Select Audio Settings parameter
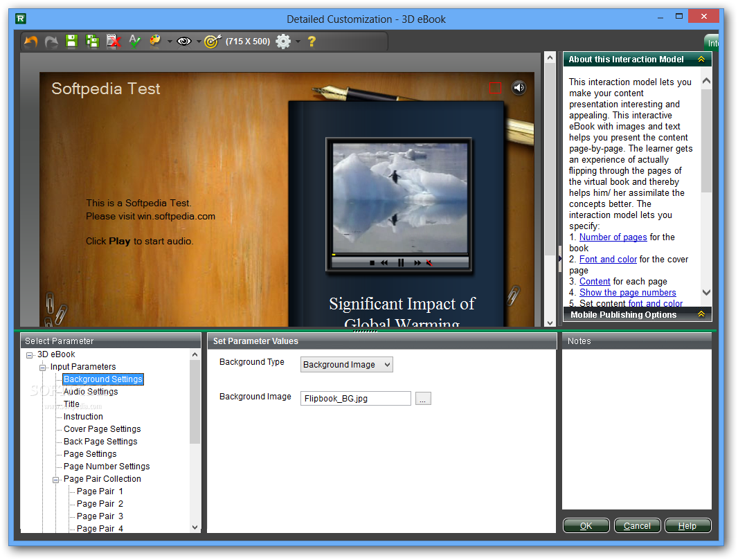Screen dimensions: 738x560 coord(91,392)
